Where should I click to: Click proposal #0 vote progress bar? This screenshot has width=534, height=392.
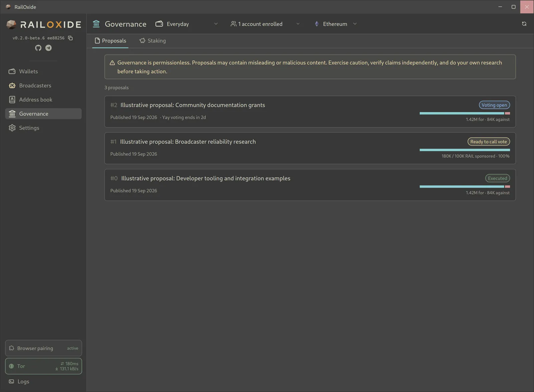click(465, 187)
